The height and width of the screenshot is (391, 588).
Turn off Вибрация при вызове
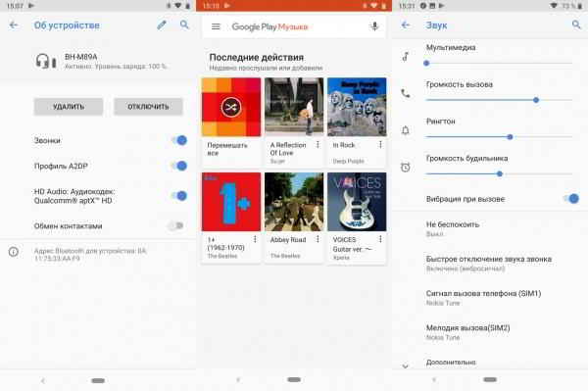point(570,199)
